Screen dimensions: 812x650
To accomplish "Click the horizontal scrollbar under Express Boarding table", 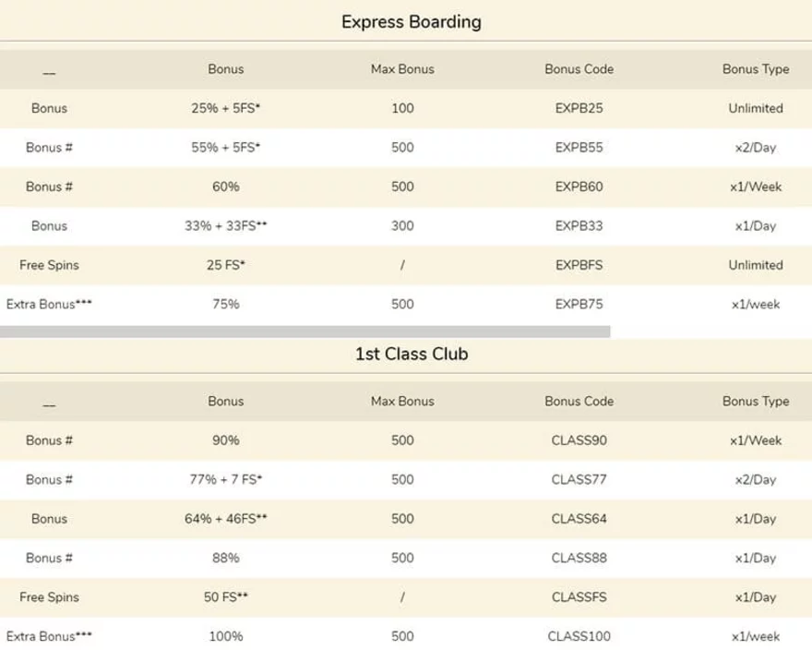I will pos(305,331).
